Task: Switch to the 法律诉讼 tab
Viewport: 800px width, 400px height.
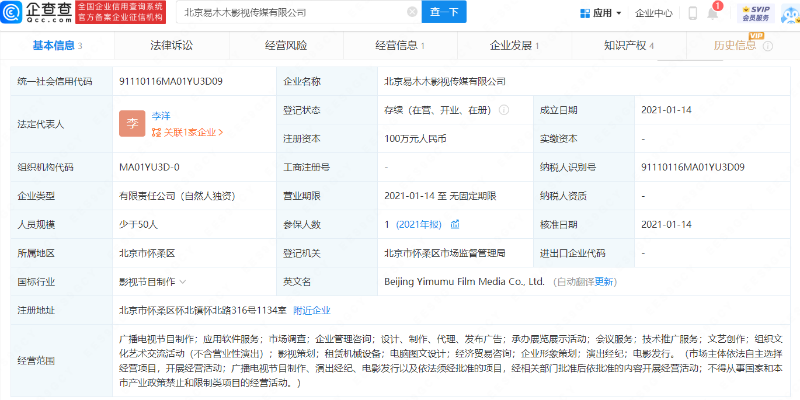Action: tap(171, 46)
